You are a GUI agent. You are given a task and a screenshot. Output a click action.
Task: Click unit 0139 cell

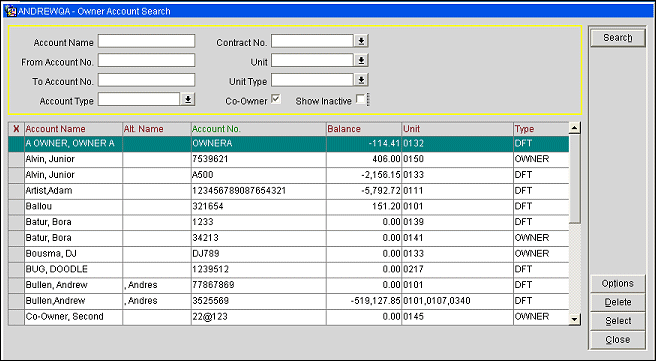(x=458, y=222)
